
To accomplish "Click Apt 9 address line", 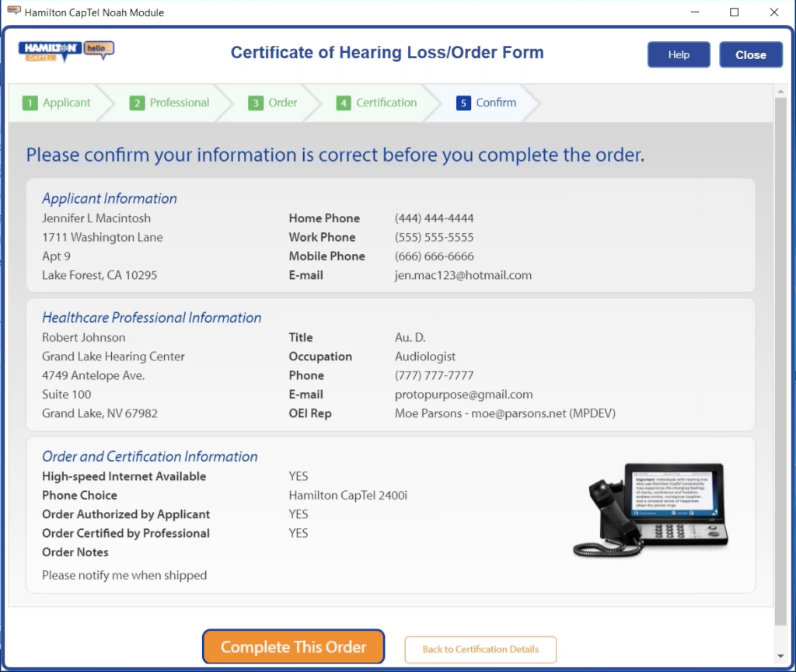I will 56,256.
